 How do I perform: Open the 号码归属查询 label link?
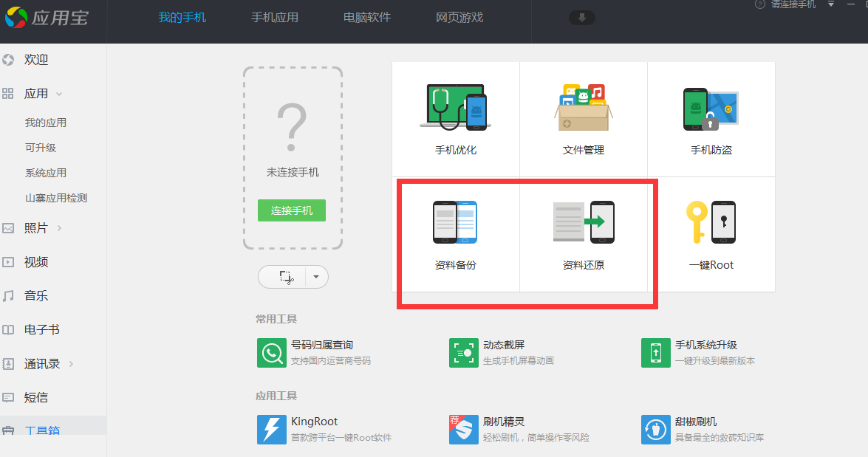[x=322, y=346]
